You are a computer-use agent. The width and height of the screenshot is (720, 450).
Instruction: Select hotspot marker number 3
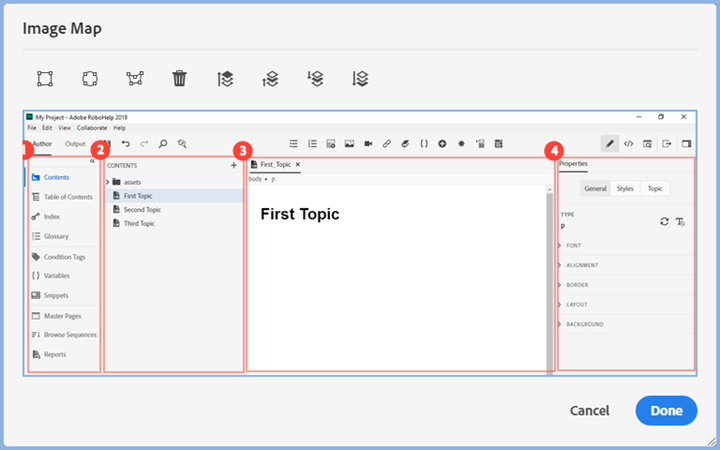pos(241,151)
